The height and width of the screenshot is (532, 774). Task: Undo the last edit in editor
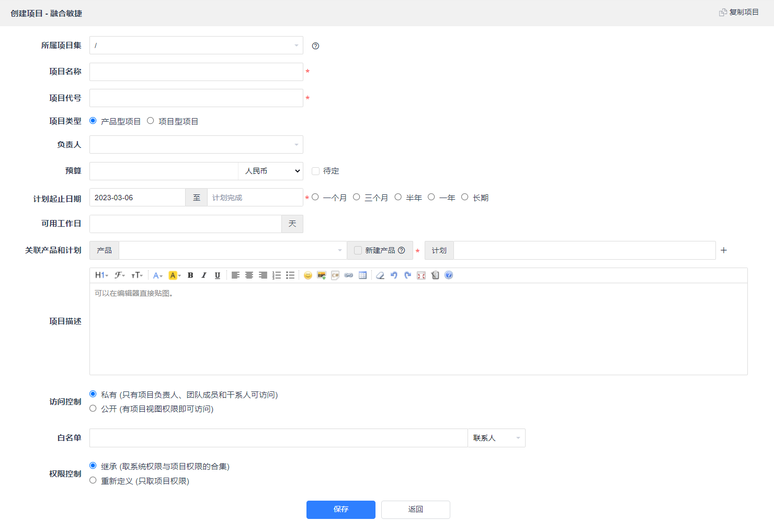click(394, 275)
